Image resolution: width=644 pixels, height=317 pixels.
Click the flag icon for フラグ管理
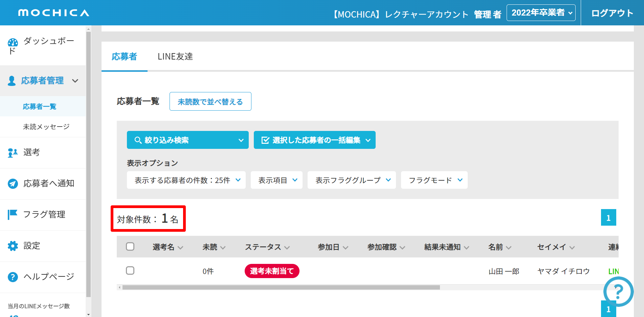pyautogui.click(x=13, y=214)
